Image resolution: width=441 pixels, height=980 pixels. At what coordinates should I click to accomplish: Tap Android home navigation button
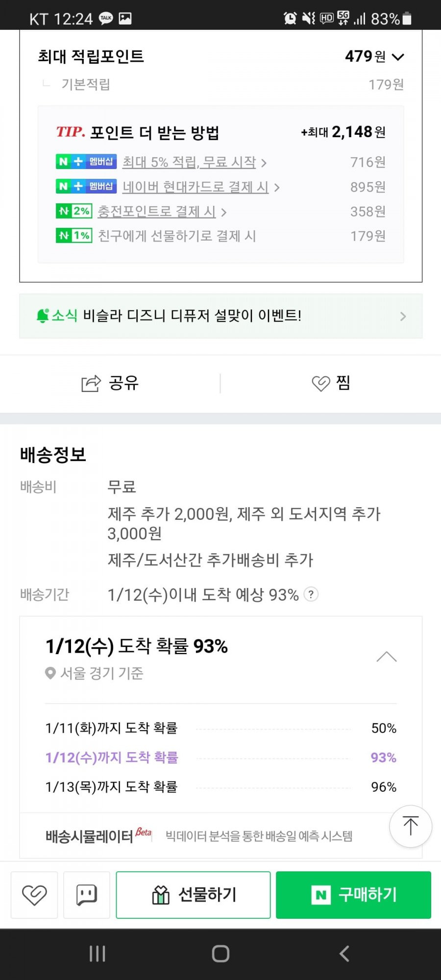[220, 954]
